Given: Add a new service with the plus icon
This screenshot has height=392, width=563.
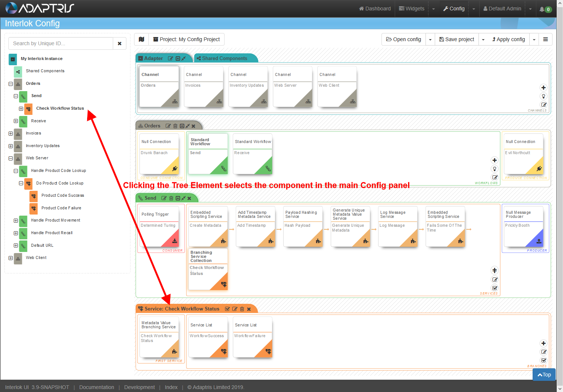Looking at the screenshot, I should [x=494, y=270].
